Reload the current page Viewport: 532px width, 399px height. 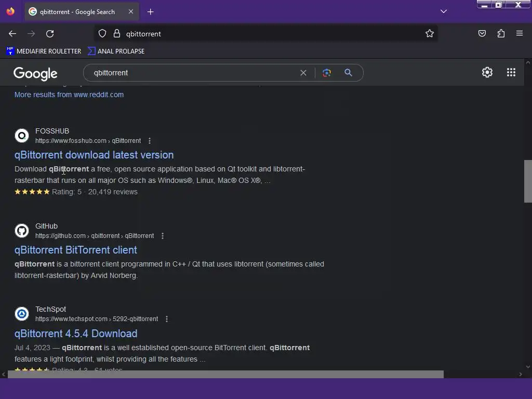click(50, 34)
